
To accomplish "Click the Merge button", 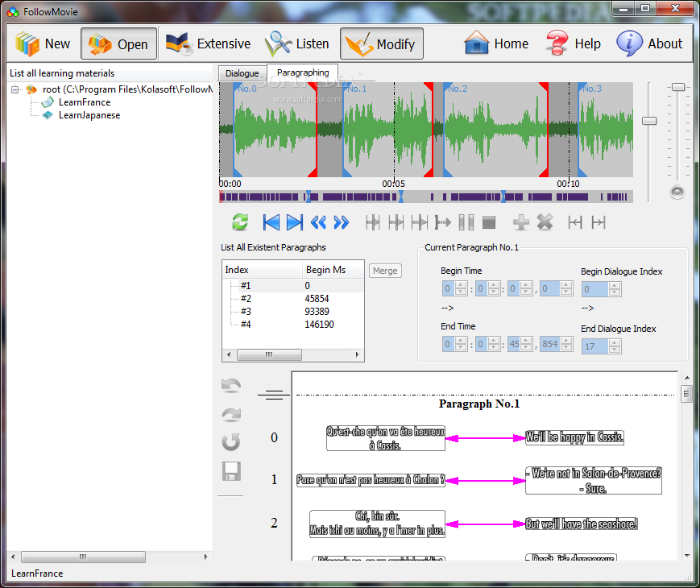I will coord(385,271).
